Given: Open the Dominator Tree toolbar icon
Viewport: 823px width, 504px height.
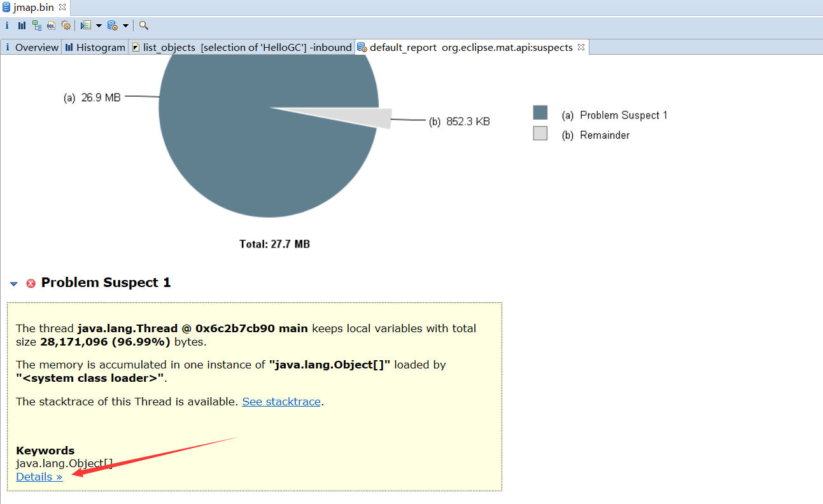Looking at the screenshot, I should tap(37, 25).
